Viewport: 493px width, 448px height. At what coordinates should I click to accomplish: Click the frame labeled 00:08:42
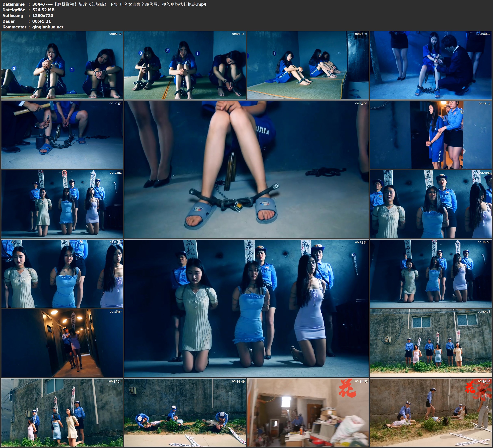(431, 65)
